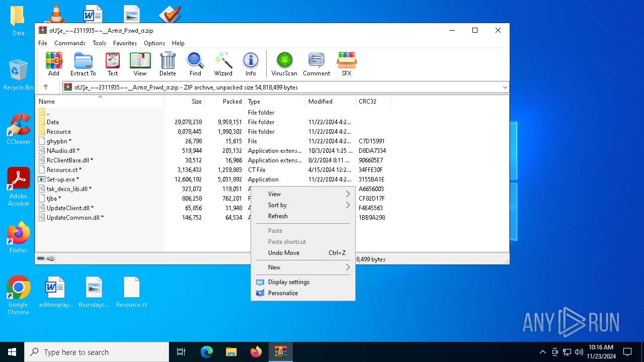644x362 pixels.
Task: Sort list by Size column header
Action: (185, 102)
